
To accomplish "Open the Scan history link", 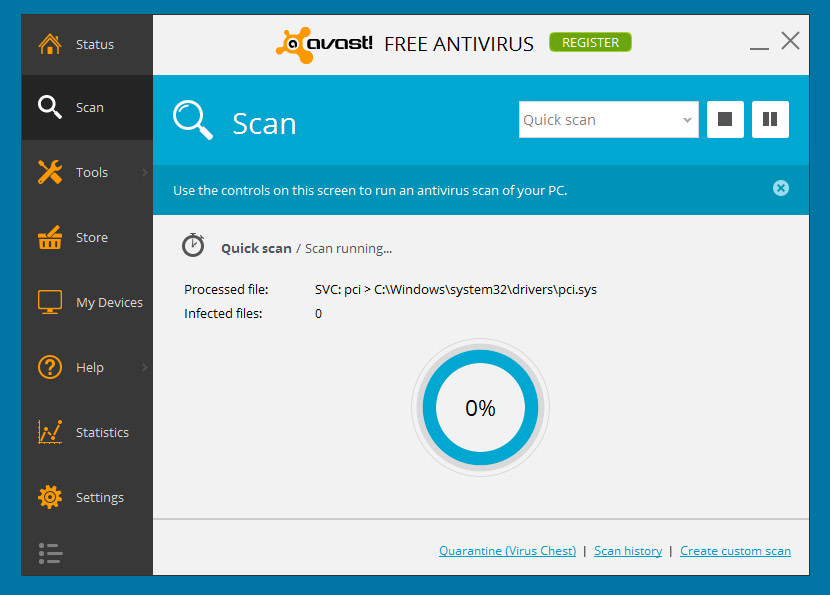I will tap(628, 551).
